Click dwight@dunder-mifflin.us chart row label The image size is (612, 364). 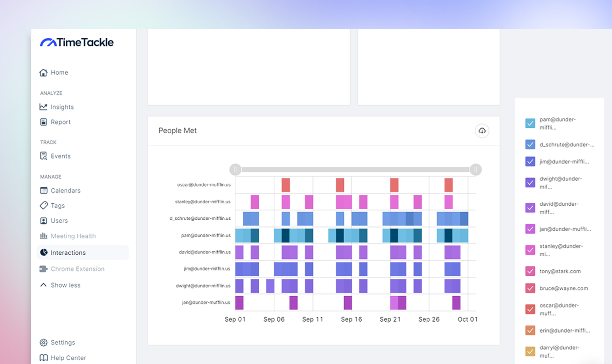pyautogui.click(x=204, y=286)
